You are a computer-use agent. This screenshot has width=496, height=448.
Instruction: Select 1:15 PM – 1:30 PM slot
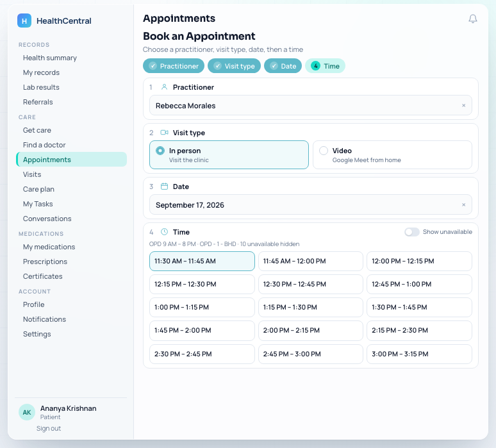point(311,307)
